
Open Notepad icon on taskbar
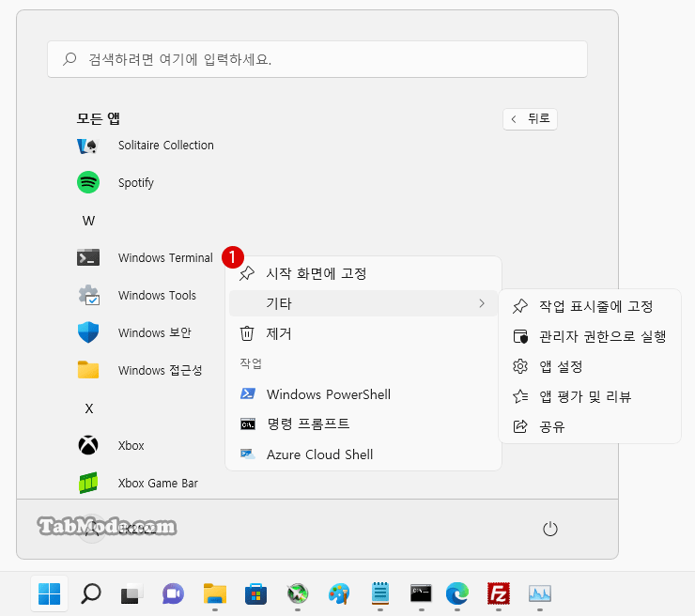coord(380,593)
